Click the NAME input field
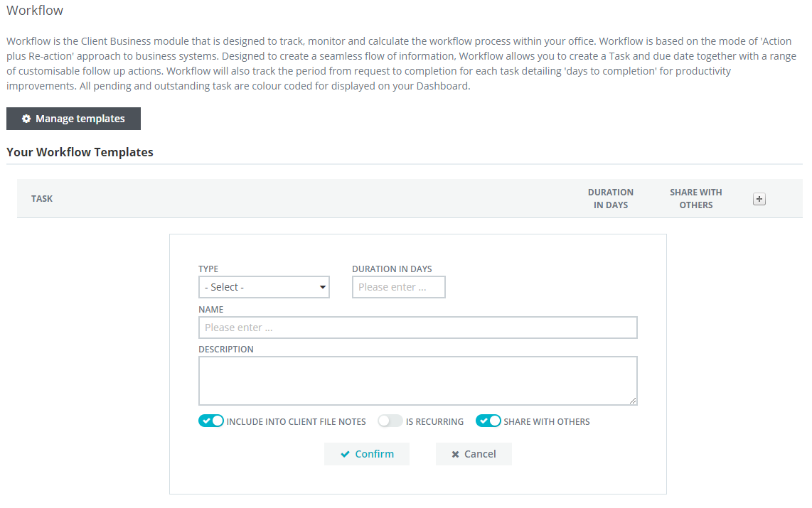812x508 pixels. tap(417, 327)
